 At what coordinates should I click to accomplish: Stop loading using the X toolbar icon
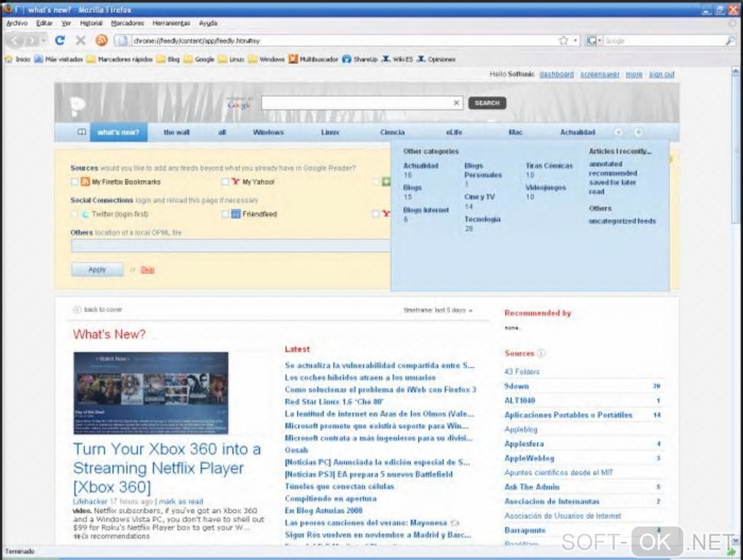(x=81, y=41)
